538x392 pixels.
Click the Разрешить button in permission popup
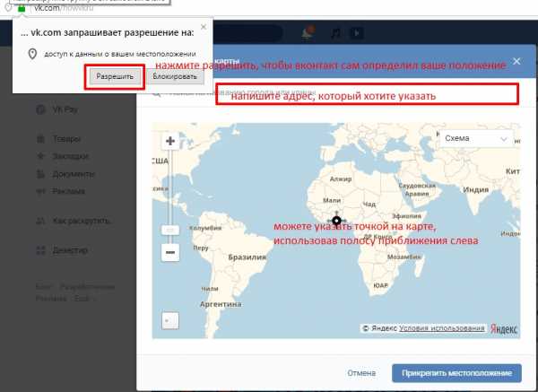115,76
